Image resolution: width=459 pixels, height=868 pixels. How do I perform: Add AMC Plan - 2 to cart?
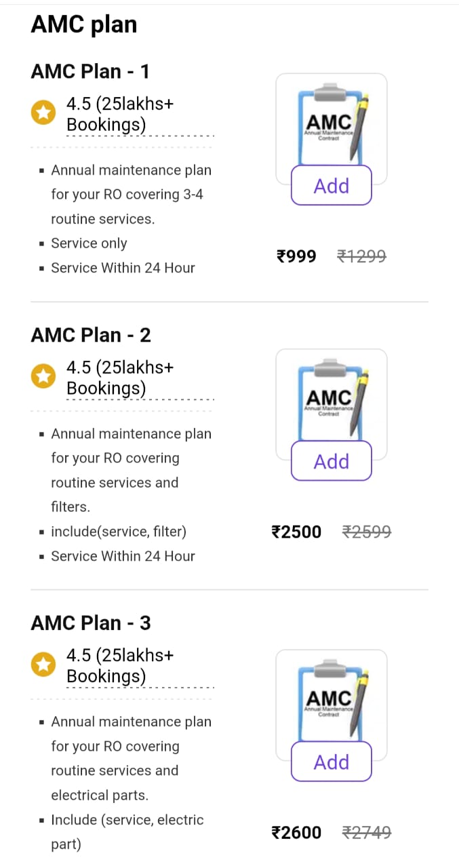[x=332, y=461]
